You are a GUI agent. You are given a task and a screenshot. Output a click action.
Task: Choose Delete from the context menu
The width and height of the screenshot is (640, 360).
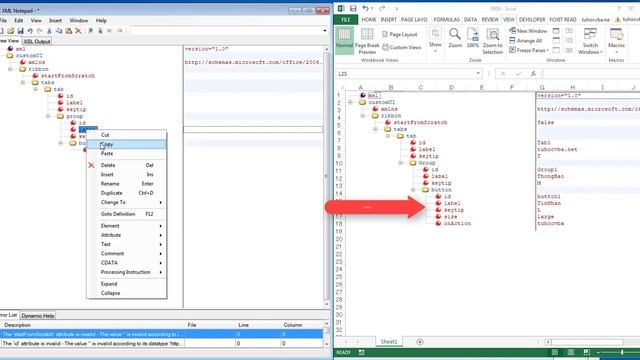tap(127, 165)
